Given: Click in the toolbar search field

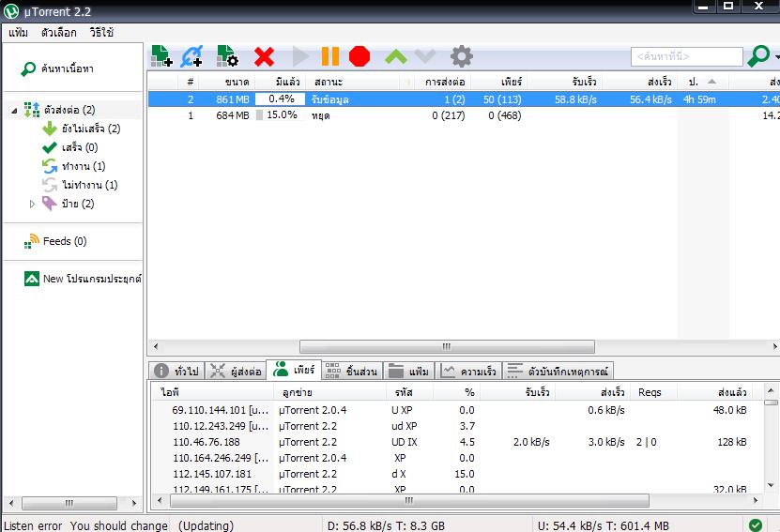Looking at the screenshot, I should coord(686,56).
